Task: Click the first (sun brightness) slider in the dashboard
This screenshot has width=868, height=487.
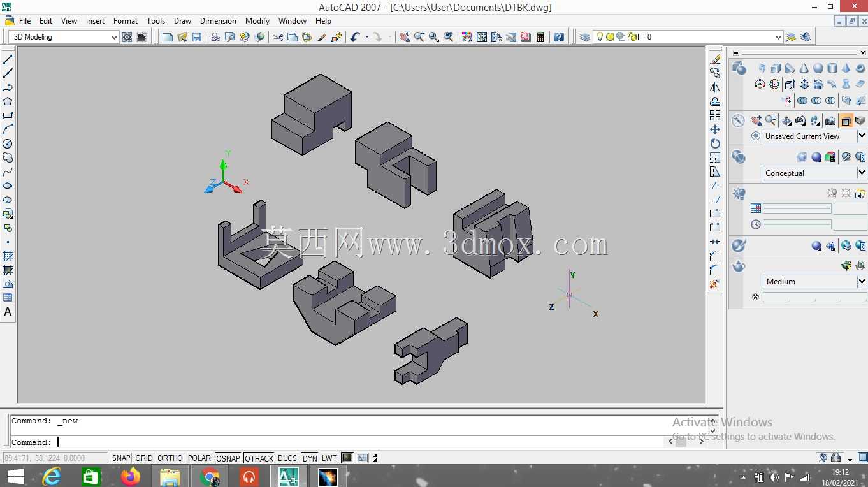Action: click(x=797, y=208)
